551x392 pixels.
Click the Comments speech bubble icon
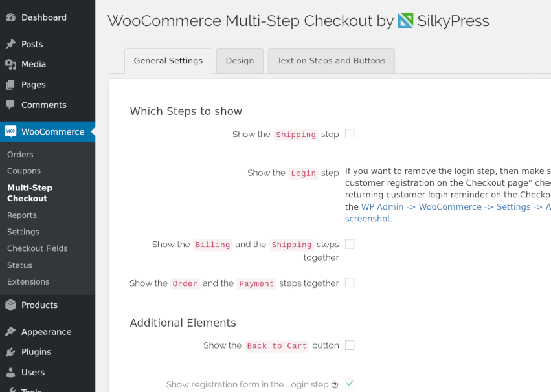[10, 105]
